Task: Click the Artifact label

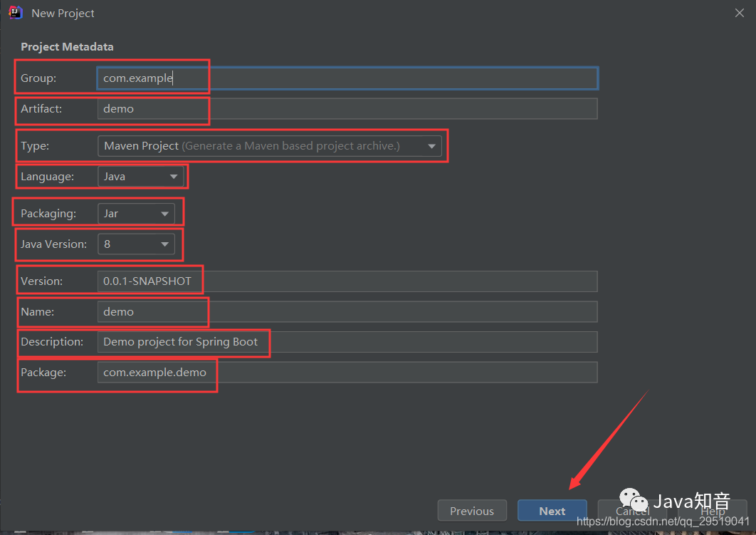Action: point(41,108)
